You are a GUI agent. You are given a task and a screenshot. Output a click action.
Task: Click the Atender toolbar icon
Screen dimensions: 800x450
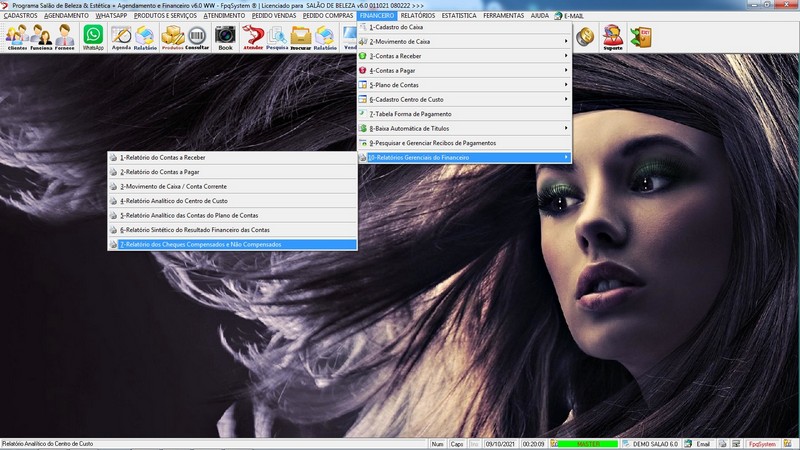coord(253,37)
